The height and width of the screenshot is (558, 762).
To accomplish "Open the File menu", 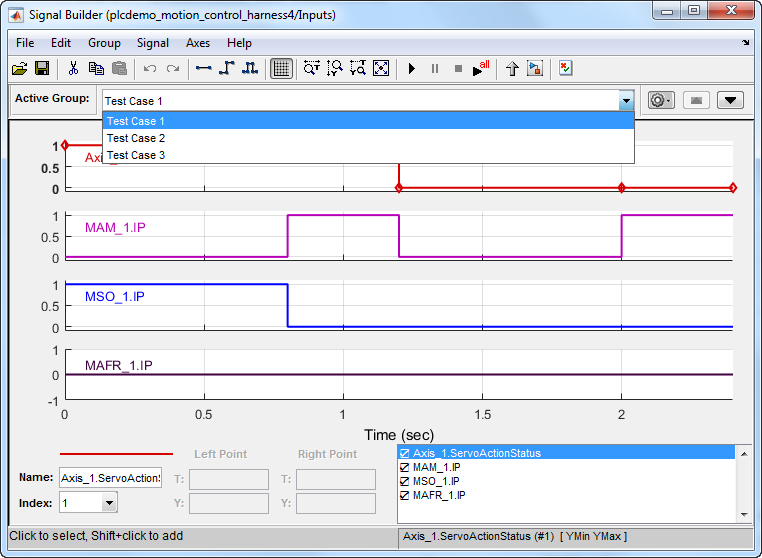I will (25, 43).
